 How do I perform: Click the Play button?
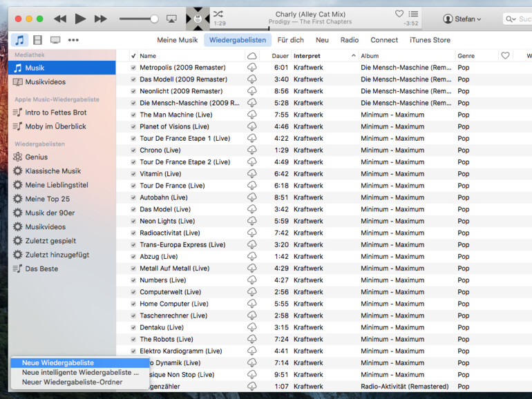[80, 19]
